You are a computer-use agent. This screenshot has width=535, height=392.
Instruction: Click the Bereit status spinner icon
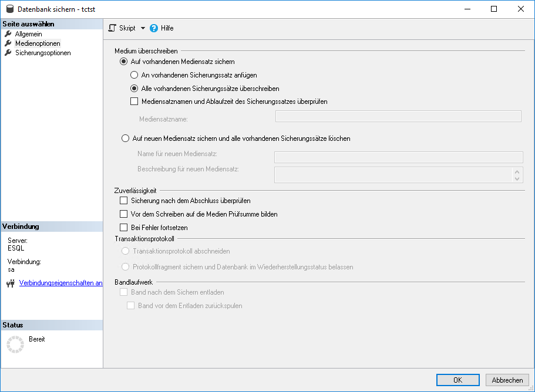point(15,344)
